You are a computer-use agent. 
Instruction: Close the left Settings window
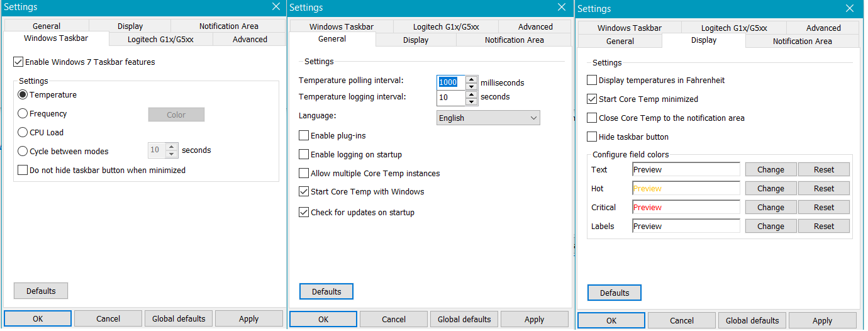[276, 7]
